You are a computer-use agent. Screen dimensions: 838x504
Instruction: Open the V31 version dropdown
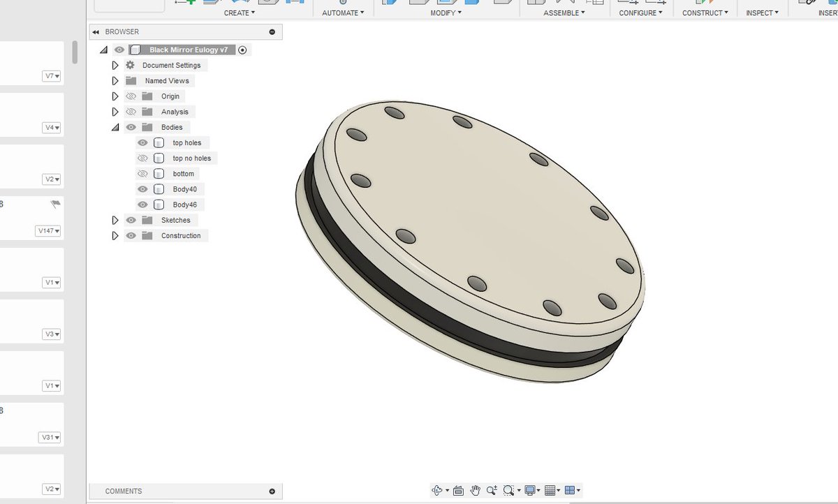pyautogui.click(x=50, y=438)
